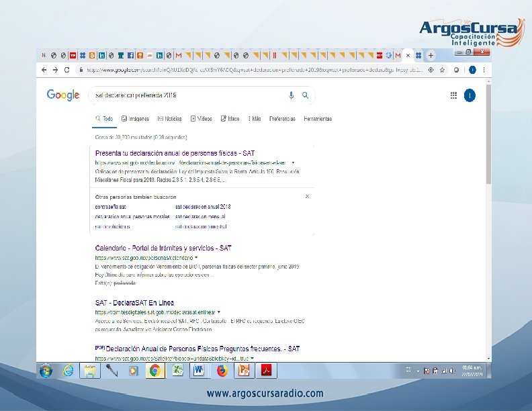
Task: Open the Windows Start button
Action: point(46,371)
